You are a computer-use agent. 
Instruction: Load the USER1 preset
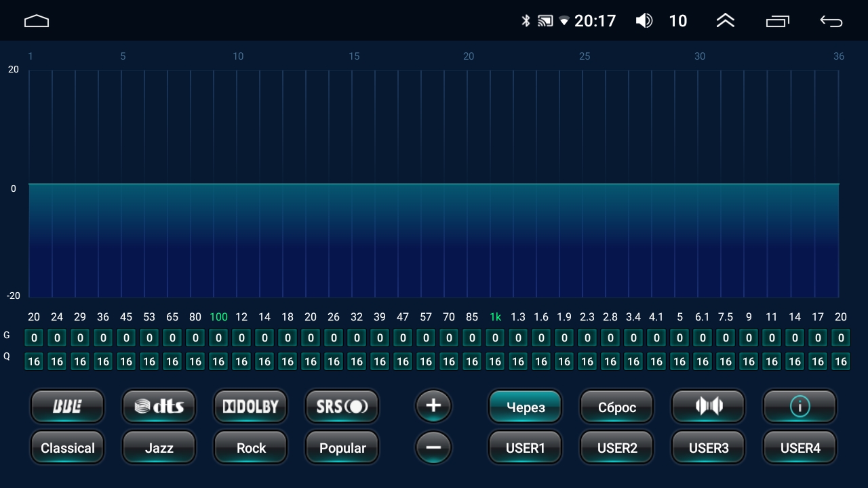526,447
